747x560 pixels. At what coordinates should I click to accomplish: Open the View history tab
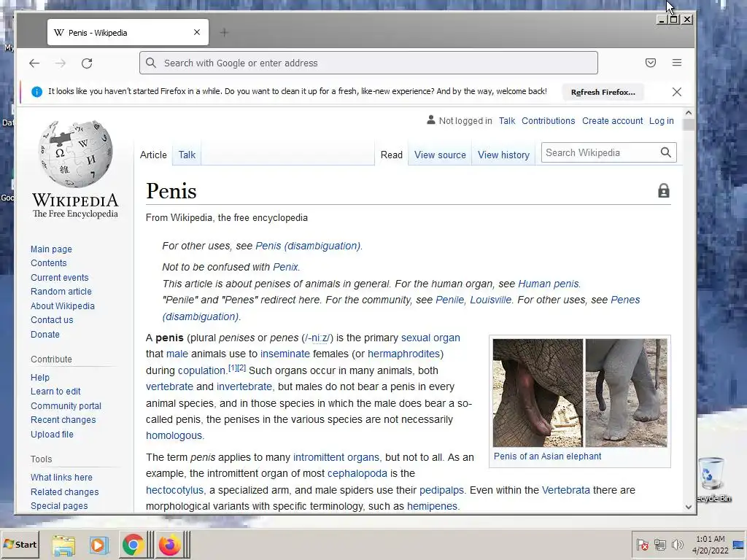pyautogui.click(x=503, y=155)
